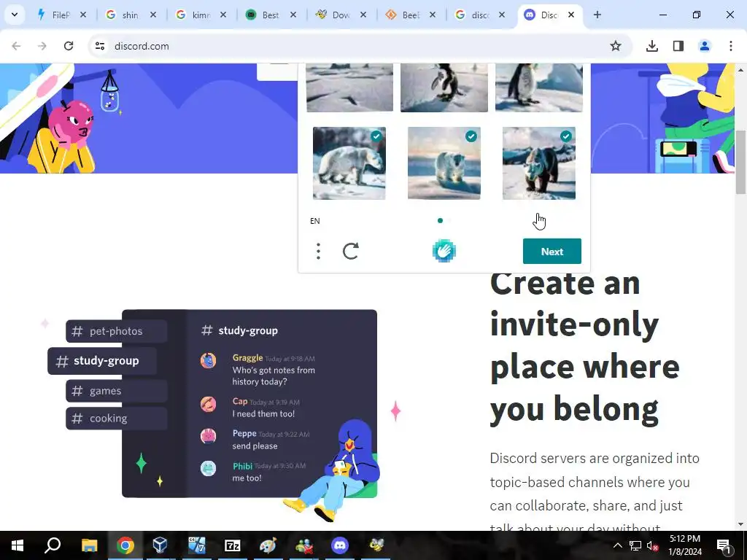Reload the discord.com page

coord(69,46)
